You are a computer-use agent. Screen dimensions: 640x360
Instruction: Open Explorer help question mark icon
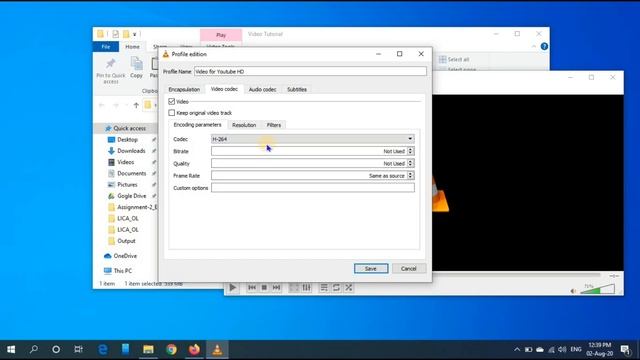click(544, 47)
